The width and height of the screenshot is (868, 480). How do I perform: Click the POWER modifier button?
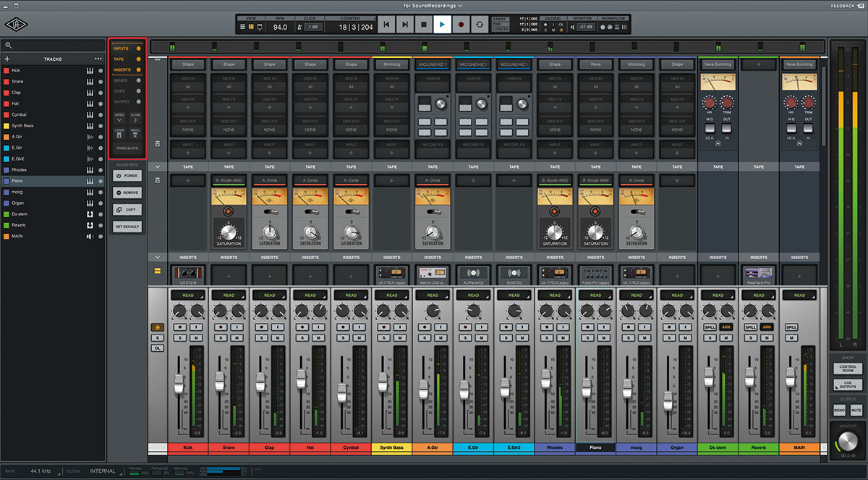click(127, 176)
